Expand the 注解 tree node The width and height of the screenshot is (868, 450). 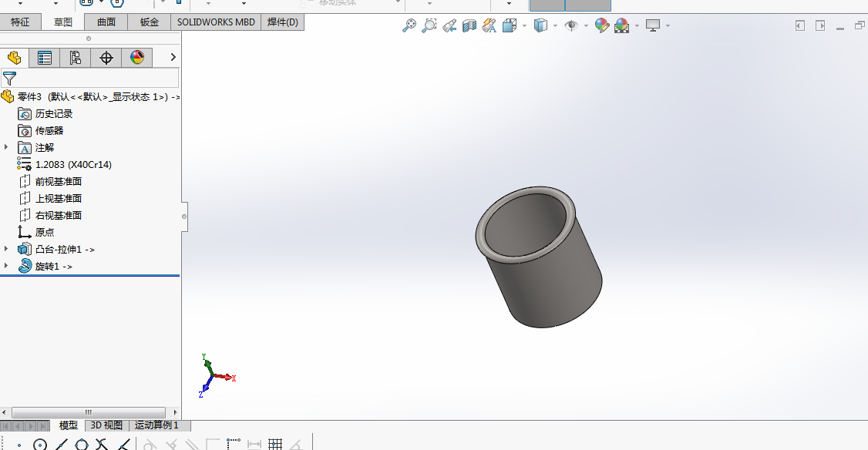pos(6,147)
